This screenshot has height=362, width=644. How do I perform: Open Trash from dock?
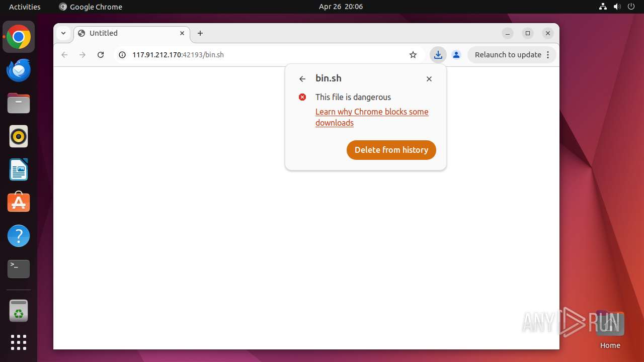click(x=19, y=311)
